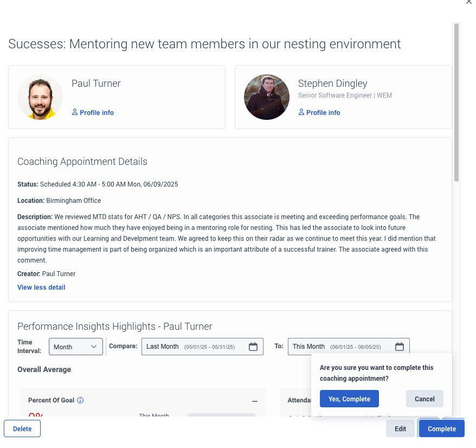476x448 pixels.
Task: Click the appointment title about mentoring new team members
Action: 204,44
